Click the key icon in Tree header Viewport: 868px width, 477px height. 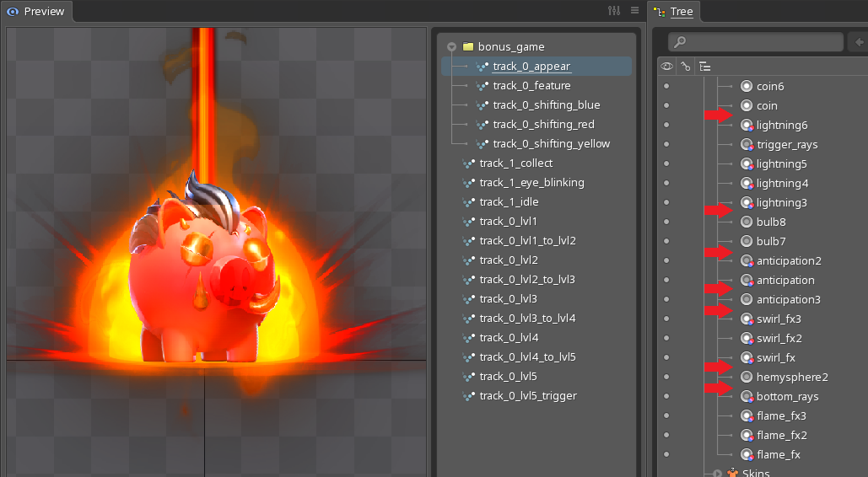tap(686, 67)
